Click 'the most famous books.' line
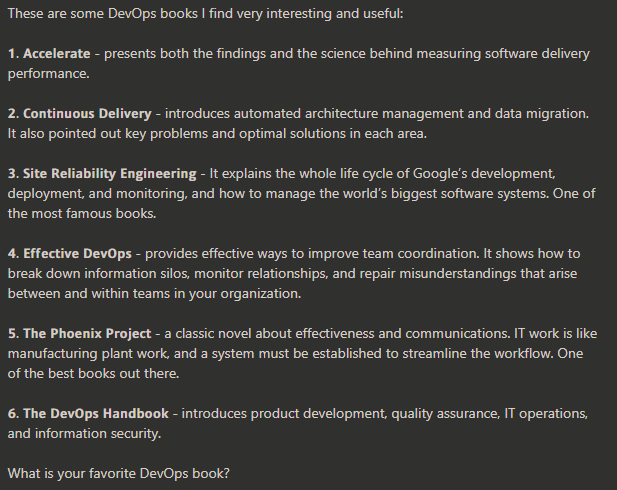This screenshot has width=617, height=490. 83,213
